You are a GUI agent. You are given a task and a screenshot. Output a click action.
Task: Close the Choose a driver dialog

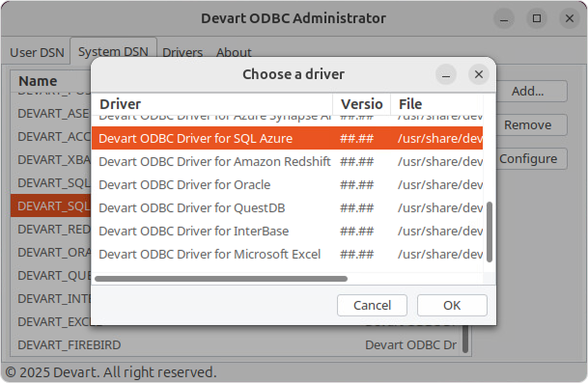tap(479, 74)
